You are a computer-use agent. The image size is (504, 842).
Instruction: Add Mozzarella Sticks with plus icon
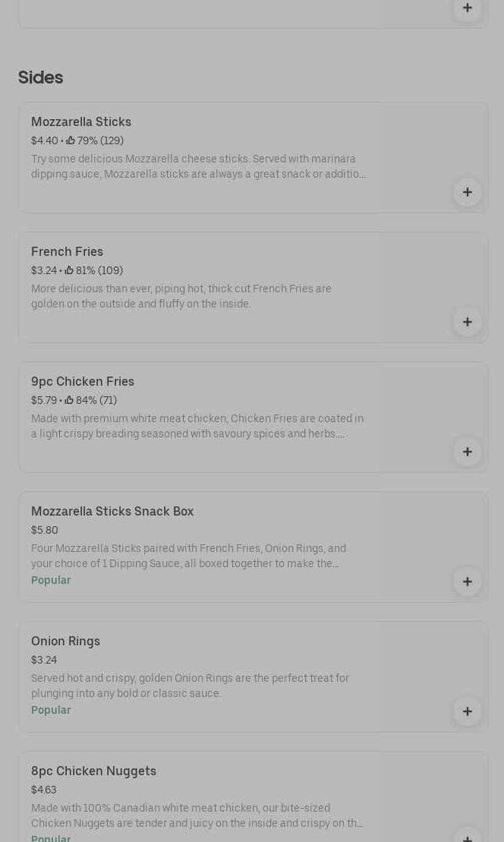click(468, 192)
